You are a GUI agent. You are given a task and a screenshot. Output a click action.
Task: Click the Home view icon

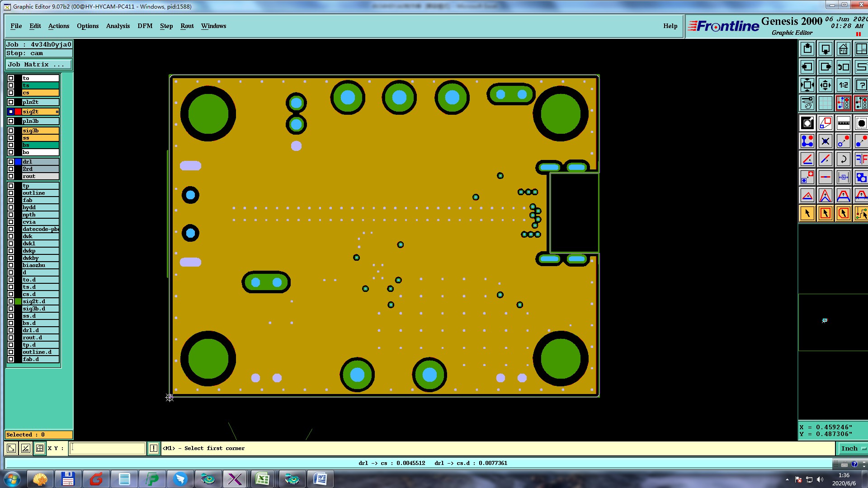pos(843,49)
